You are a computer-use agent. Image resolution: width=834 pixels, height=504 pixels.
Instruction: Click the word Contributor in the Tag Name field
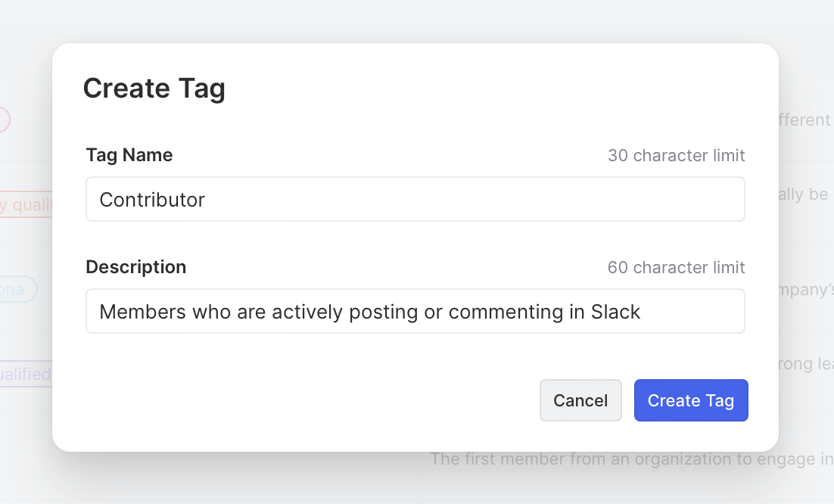pyautogui.click(x=152, y=200)
